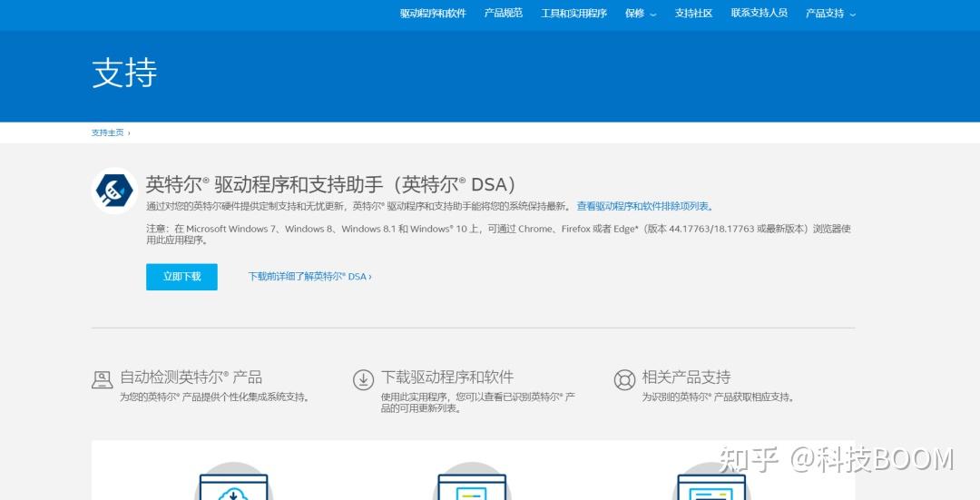Click the 下载驱动程序和软件 heading
Image resolution: width=980 pixels, height=500 pixels.
point(446,377)
